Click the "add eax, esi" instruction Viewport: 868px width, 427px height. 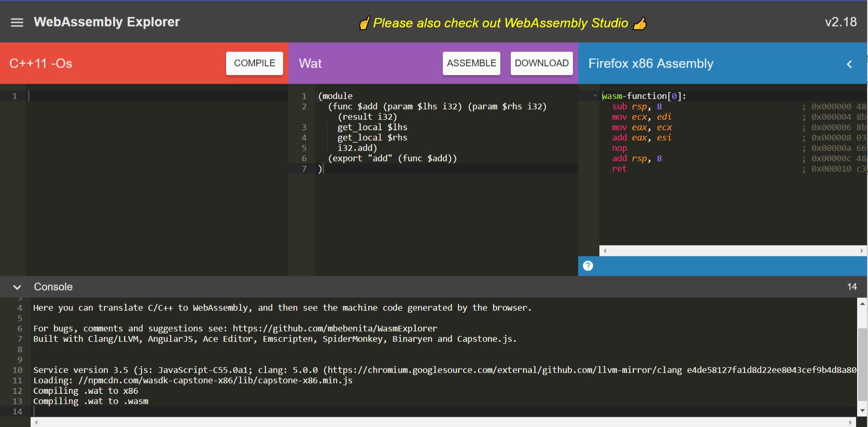tap(642, 137)
